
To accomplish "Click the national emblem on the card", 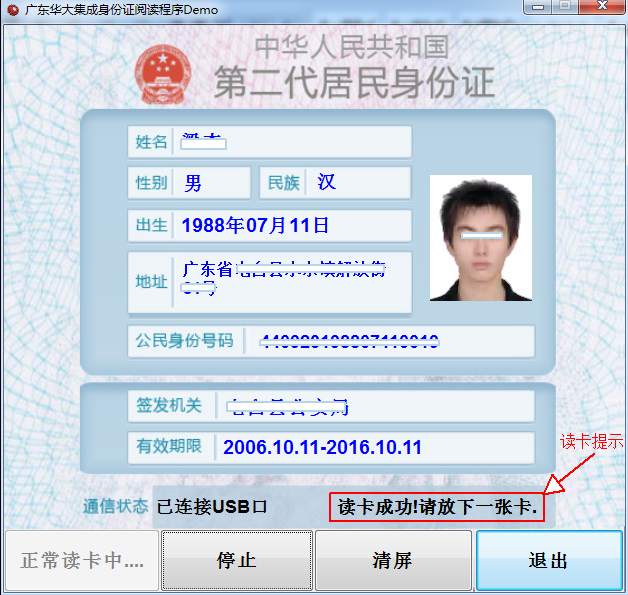I will [x=160, y=70].
